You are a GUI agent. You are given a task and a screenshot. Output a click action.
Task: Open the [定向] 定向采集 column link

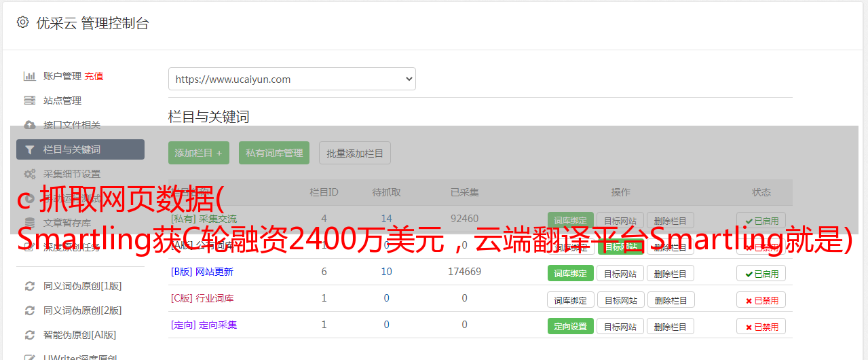[204, 325]
